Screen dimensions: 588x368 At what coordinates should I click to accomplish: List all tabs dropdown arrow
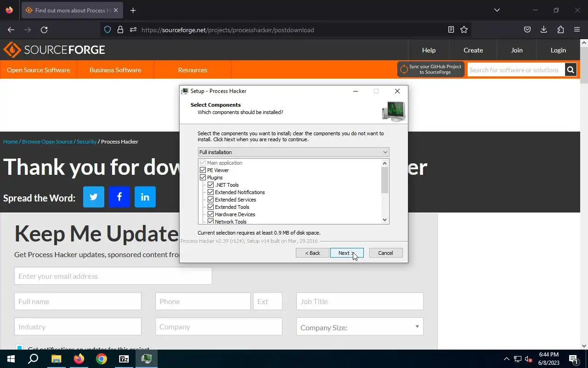tap(497, 10)
